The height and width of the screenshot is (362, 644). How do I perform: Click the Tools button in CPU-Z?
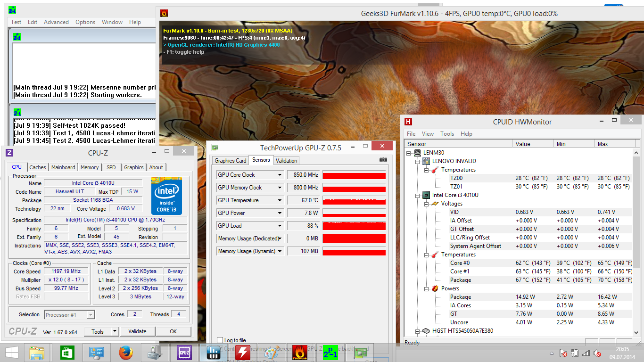[x=98, y=331]
